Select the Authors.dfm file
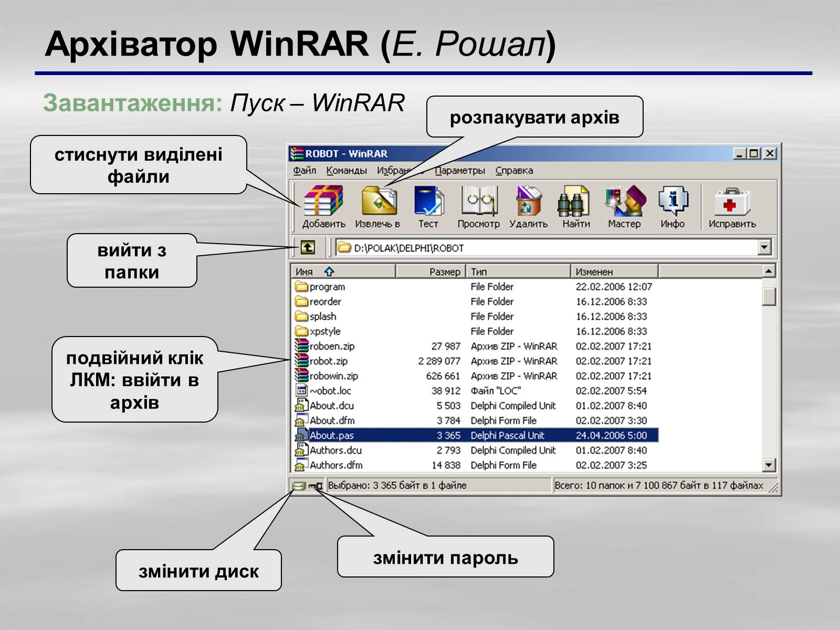Screen dimensions: 840x630 click(x=476, y=465)
